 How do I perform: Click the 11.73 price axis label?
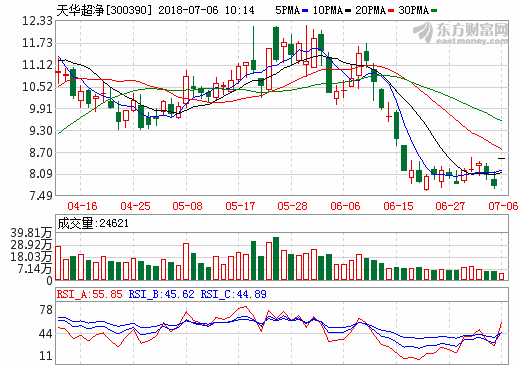point(37,43)
